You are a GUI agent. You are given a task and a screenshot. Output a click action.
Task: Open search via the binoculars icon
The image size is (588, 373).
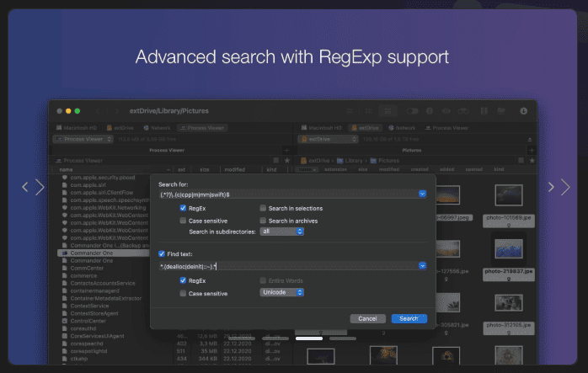tap(463, 111)
